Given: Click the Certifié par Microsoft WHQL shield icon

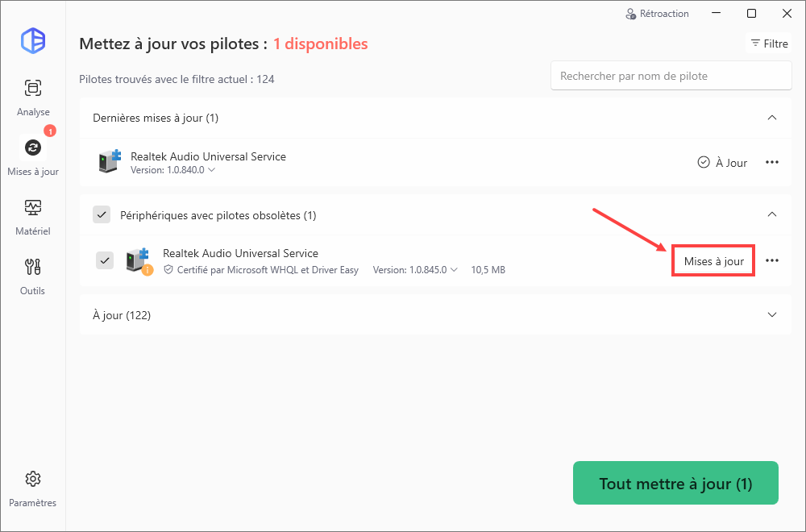Looking at the screenshot, I should (x=168, y=270).
